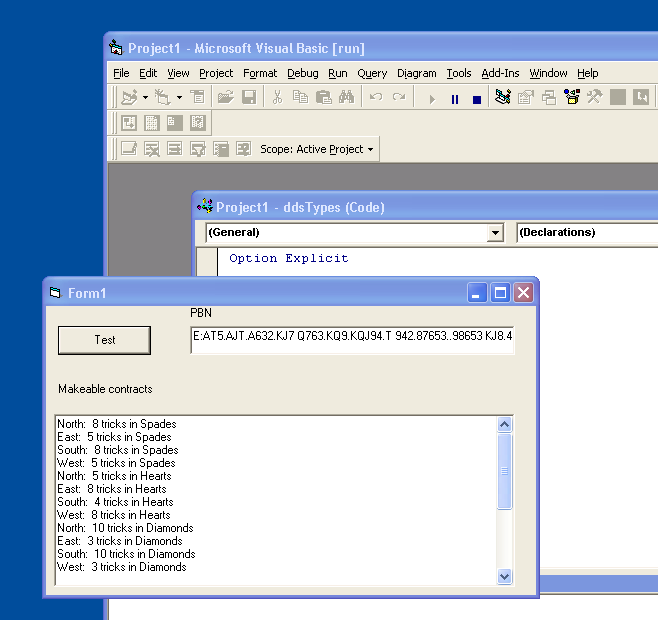Click the Cut scissors icon

[x=277, y=97]
